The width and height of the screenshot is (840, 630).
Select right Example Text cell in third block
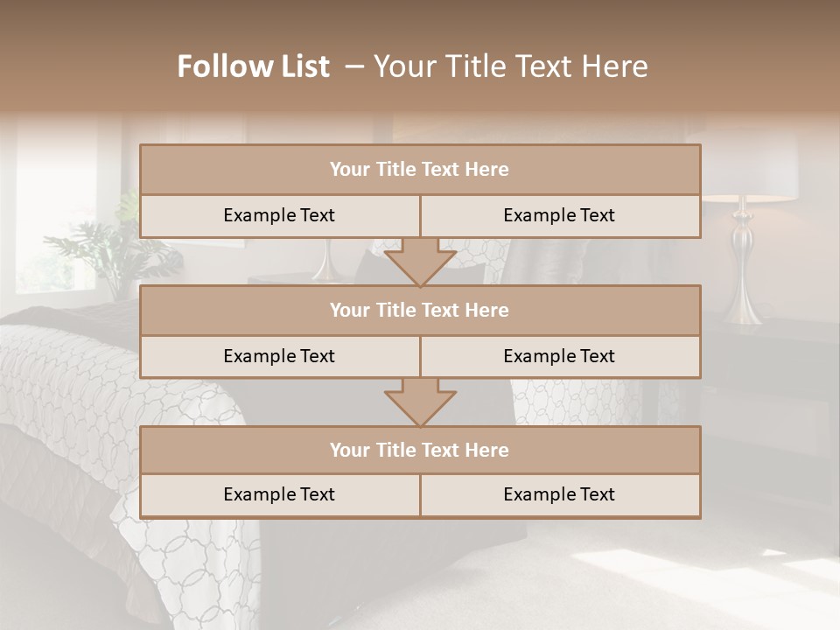click(560, 494)
